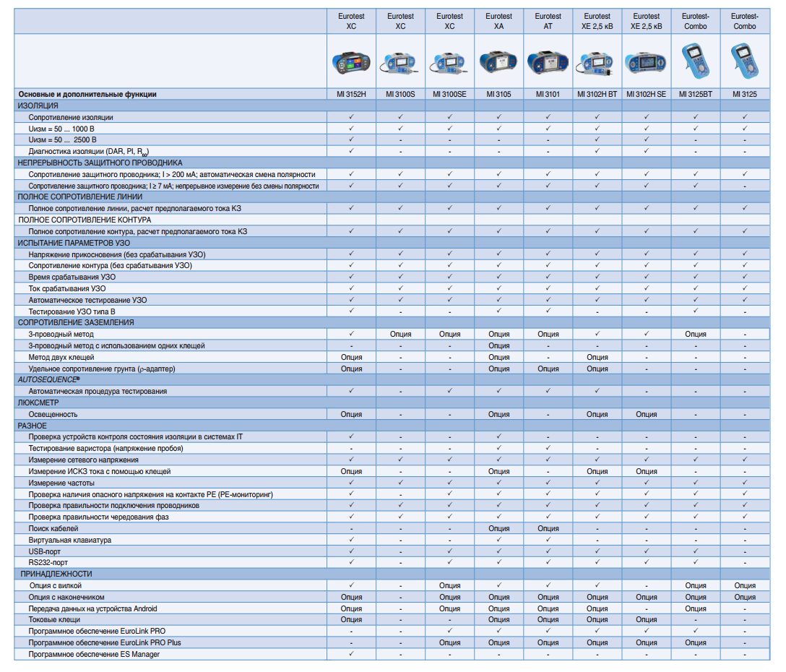The width and height of the screenshot is (786, 672).
Task: Click the MI 3152H instrument picture
Action: (x=351, y=63)
